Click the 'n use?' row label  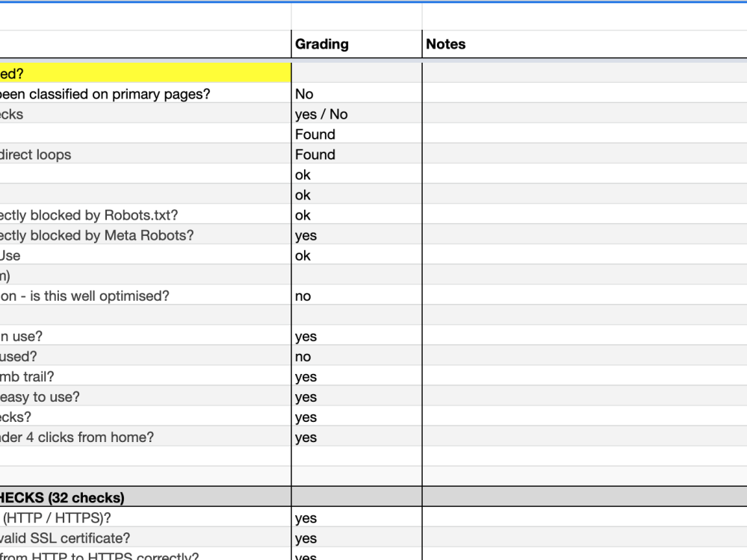click(146, 336)
